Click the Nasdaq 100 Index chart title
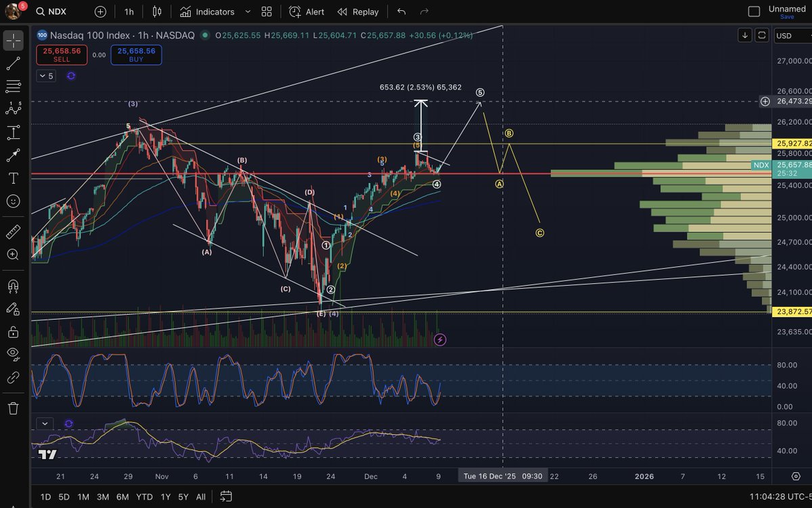Viewport: 812px width, 508px height. pos(122,35)
